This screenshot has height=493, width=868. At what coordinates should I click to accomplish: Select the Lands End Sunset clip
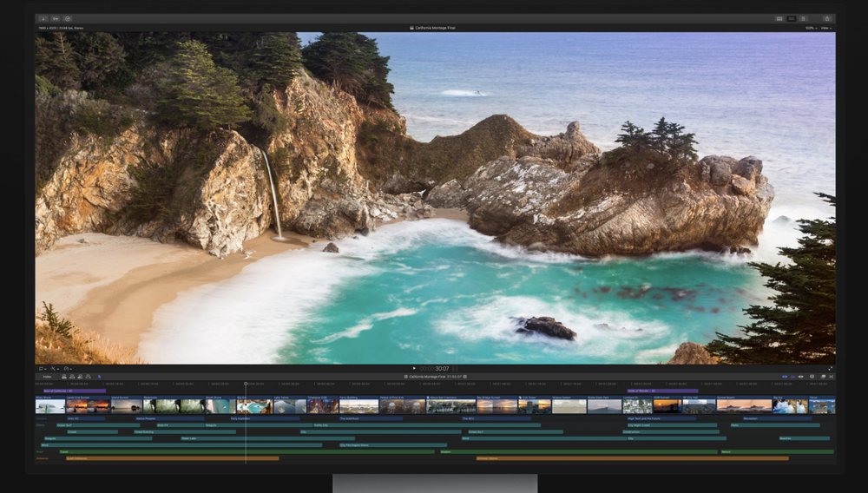pos(88,405)
